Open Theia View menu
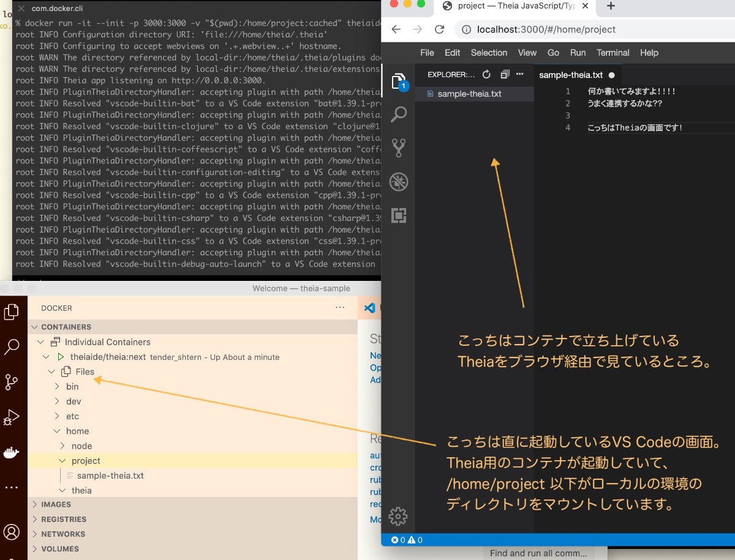735x560 pixels. tap(527, 53)
